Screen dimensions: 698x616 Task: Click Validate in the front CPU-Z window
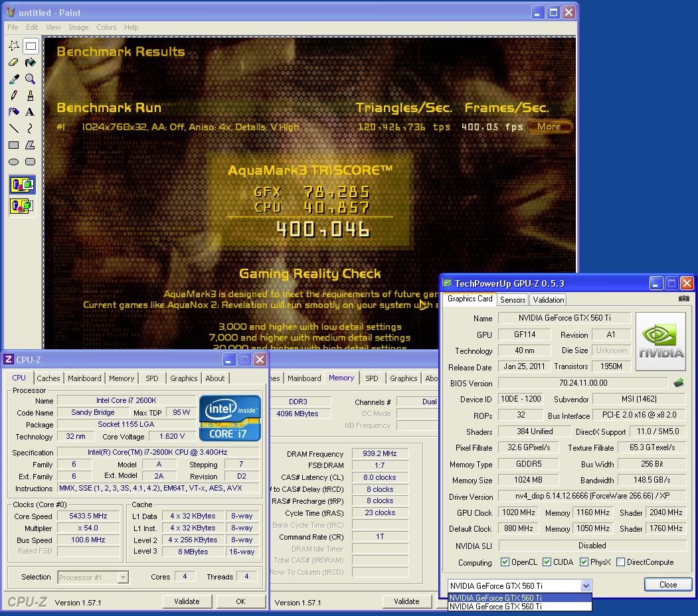click(187, 601)
